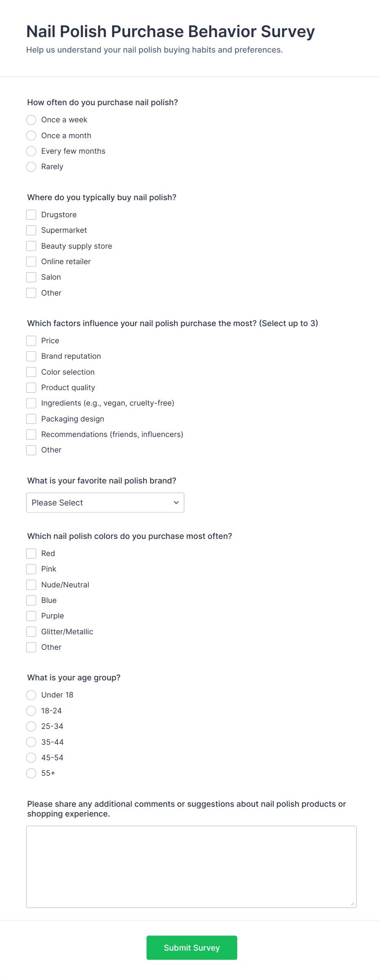Tick the Glitter/Metallic color option
The height and width of the screenshot is (980, 379).
(31, 632)
